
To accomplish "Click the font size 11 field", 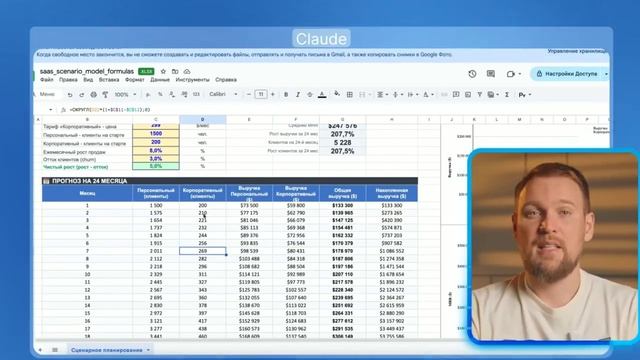I will pos(261,95).
